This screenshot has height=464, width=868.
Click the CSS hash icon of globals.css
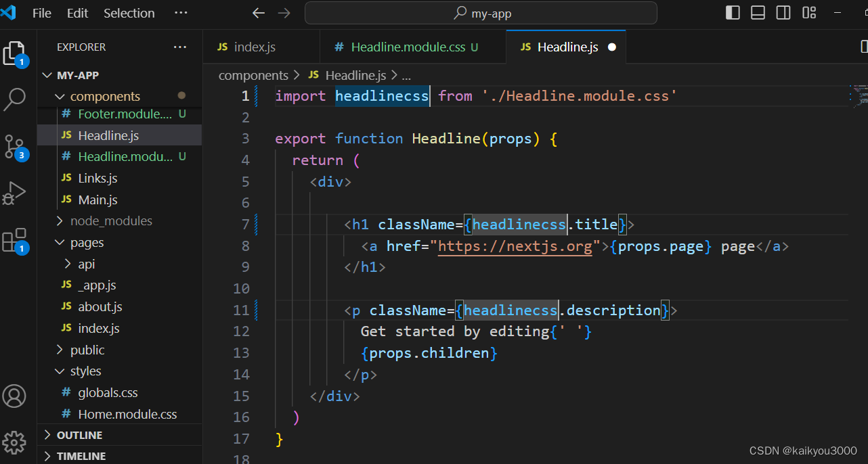point(66,392)
